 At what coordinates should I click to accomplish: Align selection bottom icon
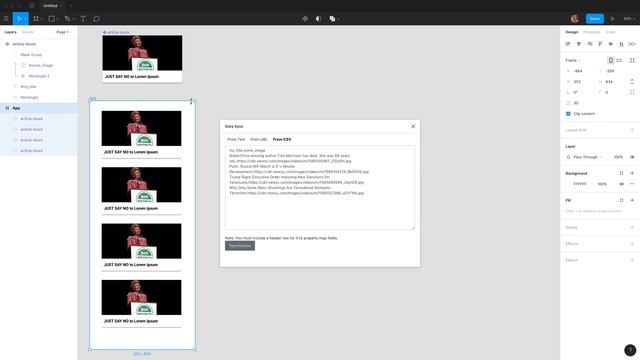[621, 44]
